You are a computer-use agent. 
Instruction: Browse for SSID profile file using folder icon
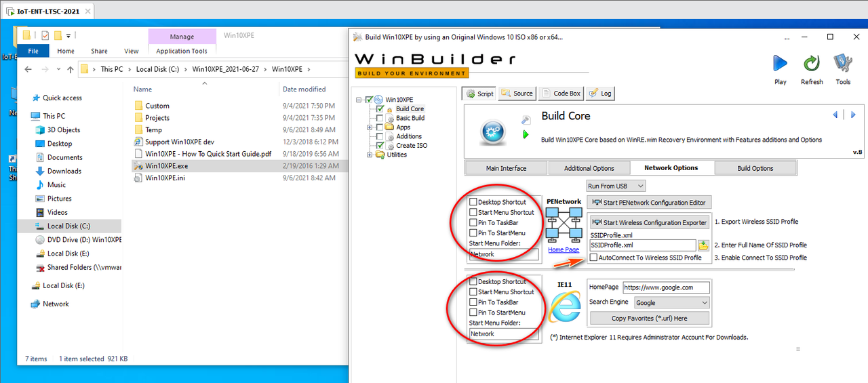(704, 245)
